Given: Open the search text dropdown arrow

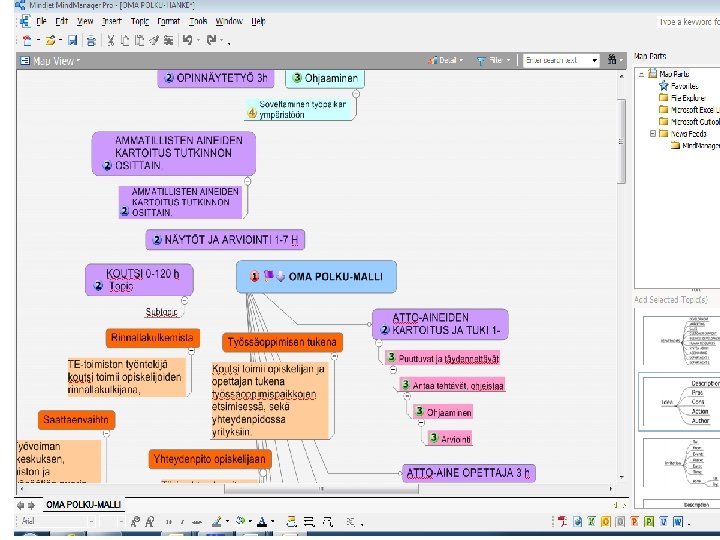Looking at the screenshot, I should tap(595, 60).
